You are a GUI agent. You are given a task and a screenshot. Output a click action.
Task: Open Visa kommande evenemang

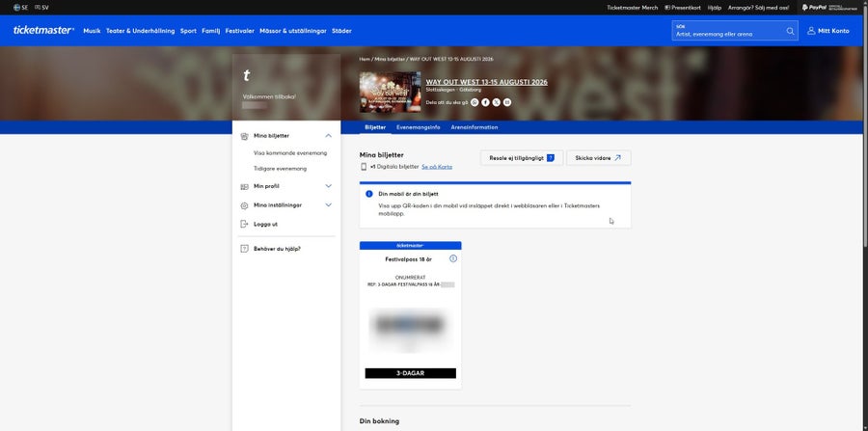pyautogui.click(x=290, y=153)
